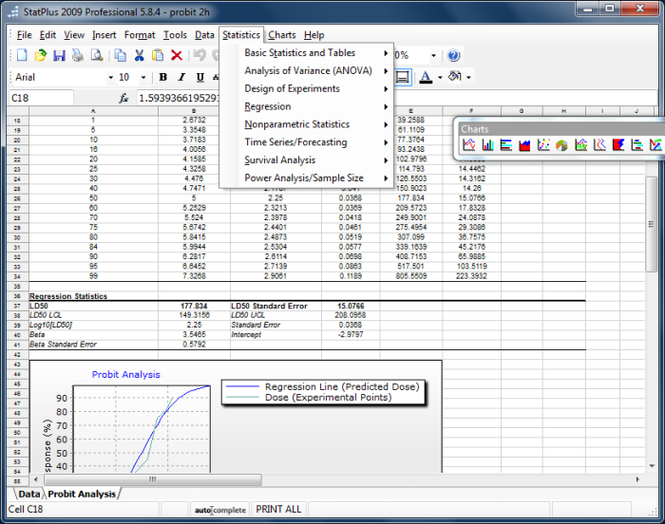Open the Edit menu
Image resolution: width=665 pixels, height=524 pixels.
point(48,35)
